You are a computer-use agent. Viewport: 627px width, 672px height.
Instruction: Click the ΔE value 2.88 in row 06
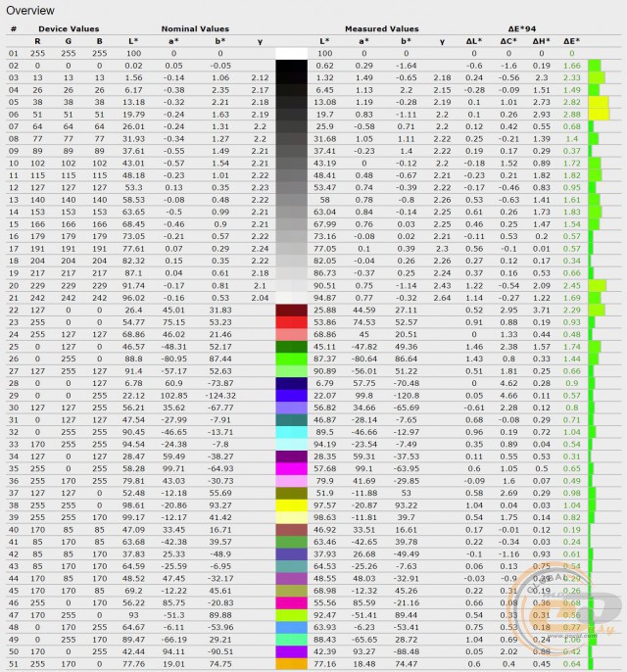coord(572,114)
